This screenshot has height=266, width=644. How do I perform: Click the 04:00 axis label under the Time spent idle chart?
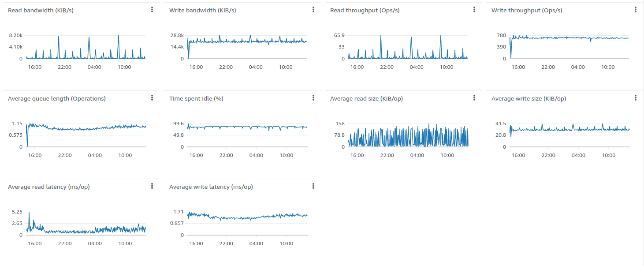click(256, 155)
